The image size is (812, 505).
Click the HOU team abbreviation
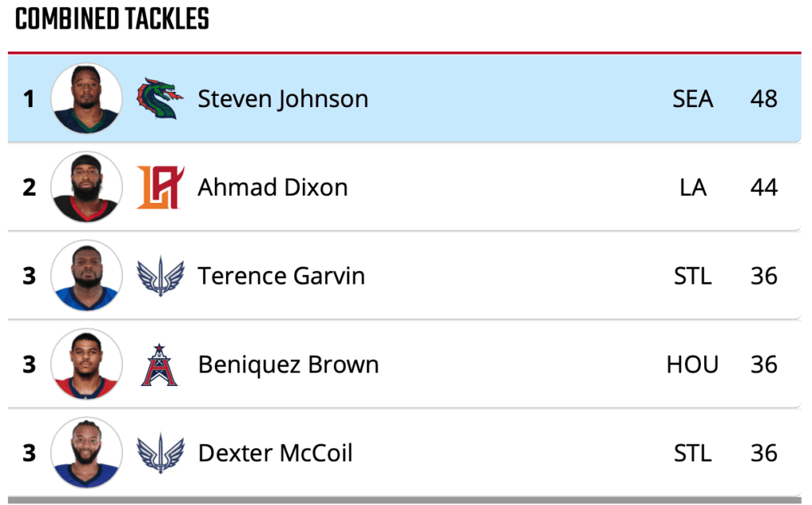(x=692, y=365)
